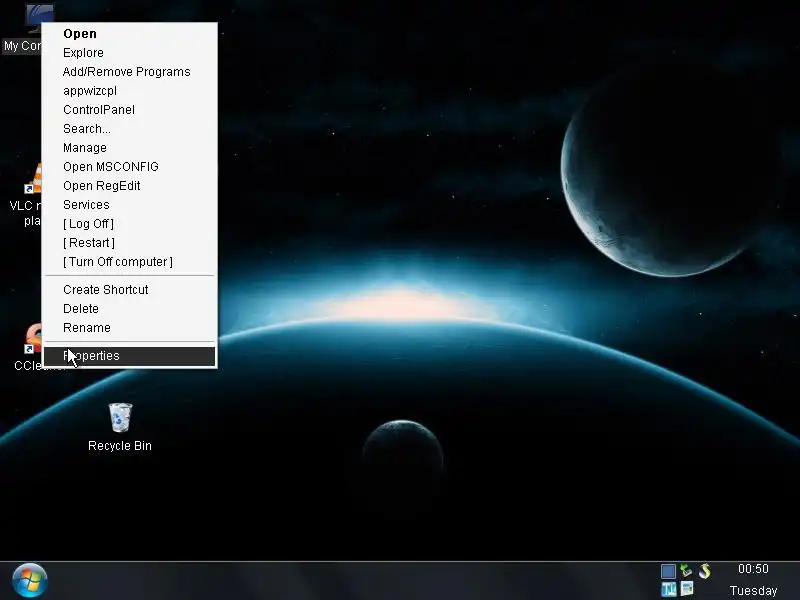Click the Tuesday day label
This screenshot has height=600, width=800.
[754, 591]
